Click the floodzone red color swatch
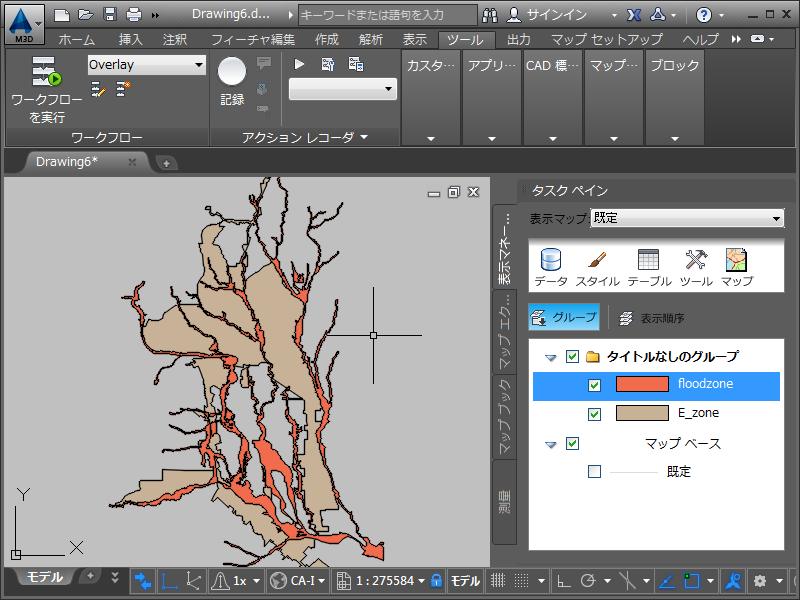Screen dimensions: 800x600 (x=641, y=385)
